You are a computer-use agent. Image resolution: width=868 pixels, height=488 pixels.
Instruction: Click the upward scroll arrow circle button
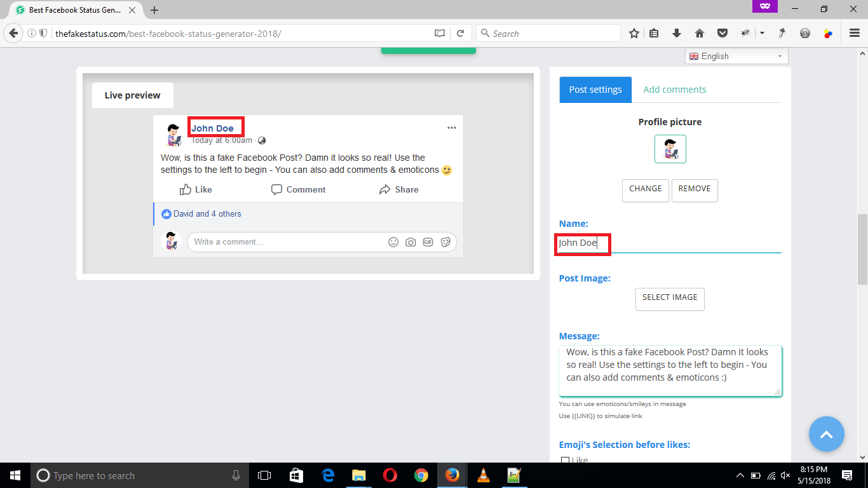tap(827, 434)
